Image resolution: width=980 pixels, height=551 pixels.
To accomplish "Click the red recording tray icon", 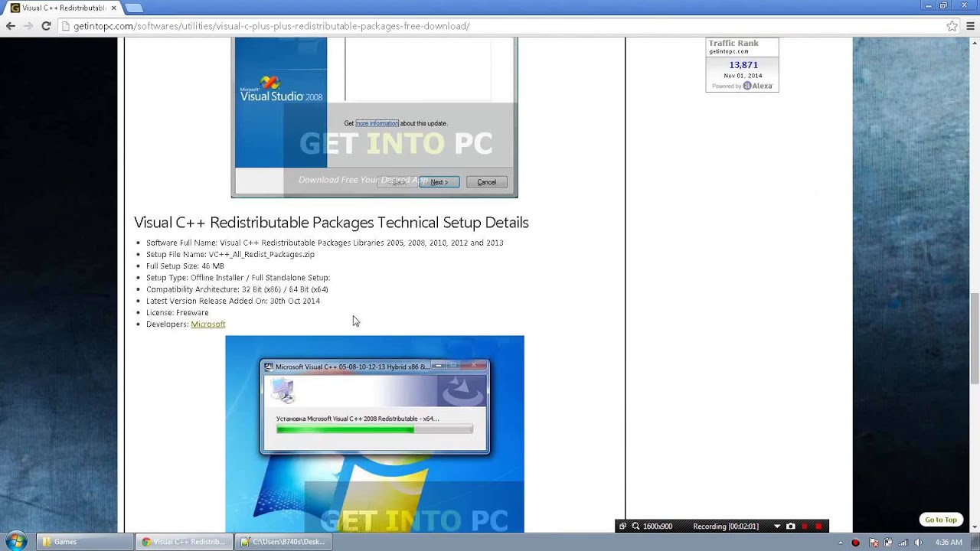I will tap(855, 543).
